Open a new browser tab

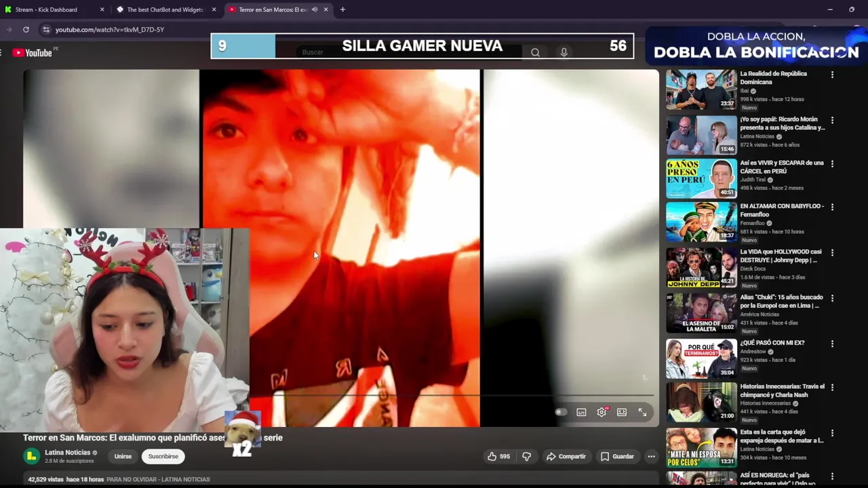[342, 9]
